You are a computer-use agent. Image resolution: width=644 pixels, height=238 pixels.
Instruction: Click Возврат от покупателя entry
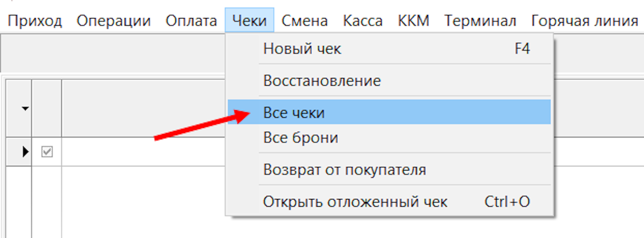click(x=345, y=170)
